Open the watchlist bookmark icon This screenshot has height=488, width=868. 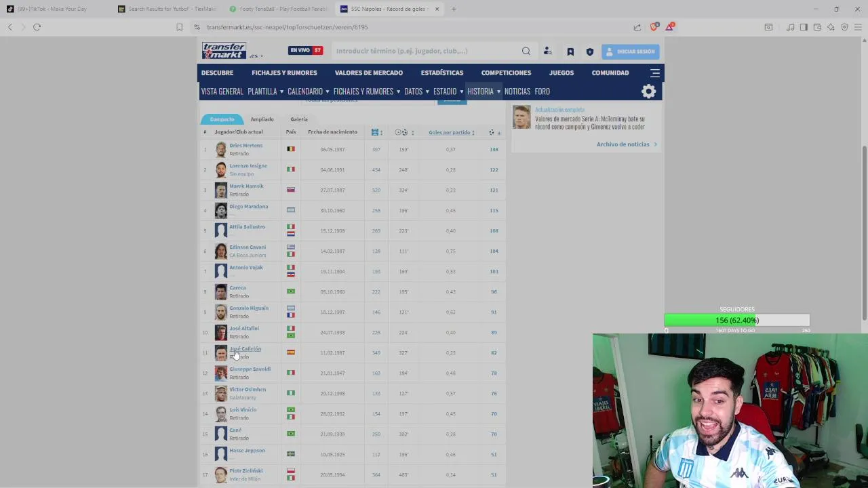pos(570,52)
